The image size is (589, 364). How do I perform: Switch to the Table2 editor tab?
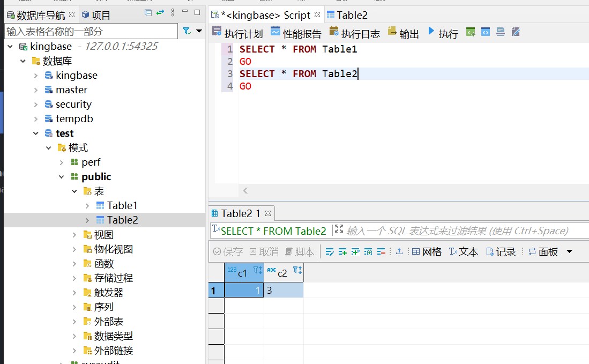(x=347, y=15)
